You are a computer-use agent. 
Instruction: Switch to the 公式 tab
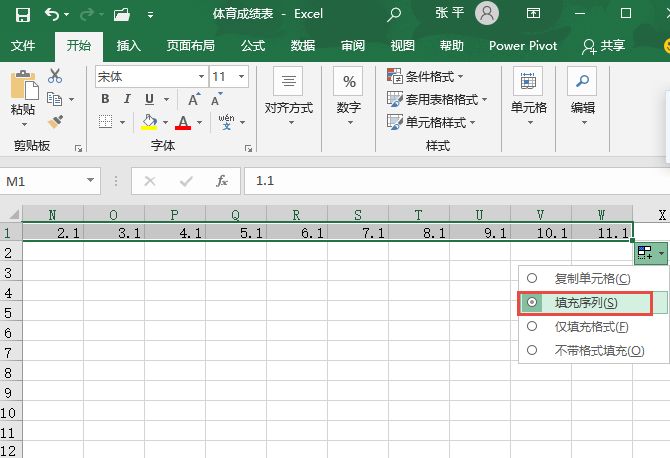253,45
